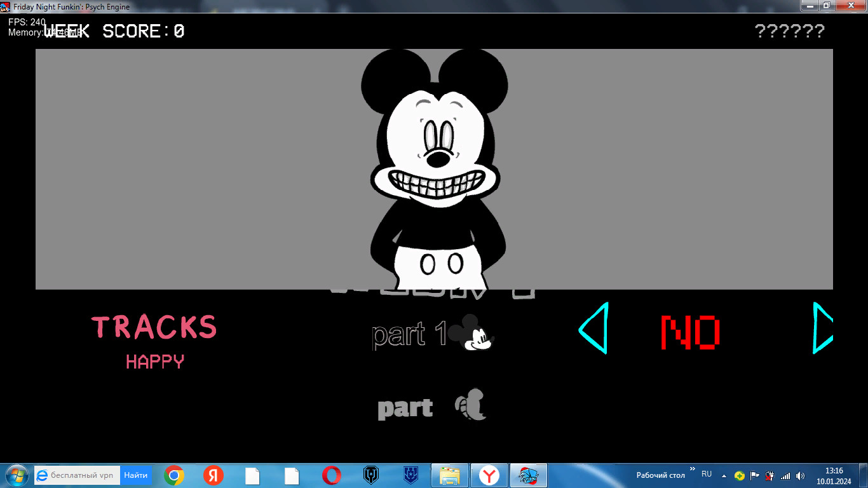Click the red Yandex search taskbar icon

click(x=213, y=475)
